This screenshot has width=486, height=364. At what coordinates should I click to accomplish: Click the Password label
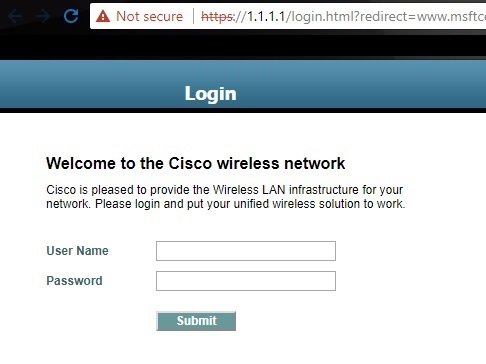coord(74,281)
